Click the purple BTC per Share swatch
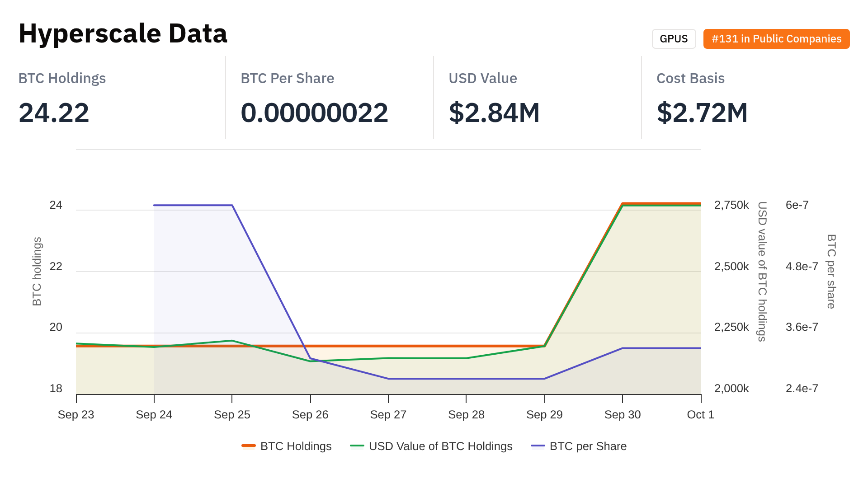868x488 pixels. click(538, 446)
